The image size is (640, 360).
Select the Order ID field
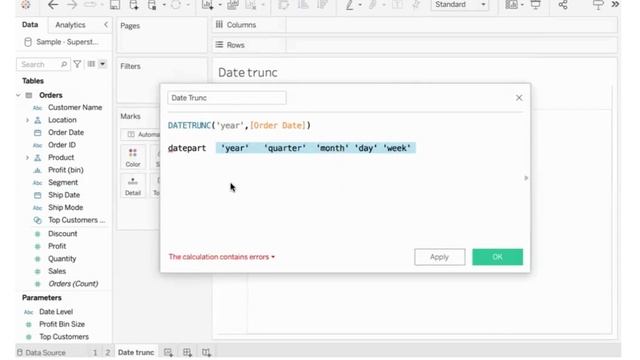coord(62,145)
